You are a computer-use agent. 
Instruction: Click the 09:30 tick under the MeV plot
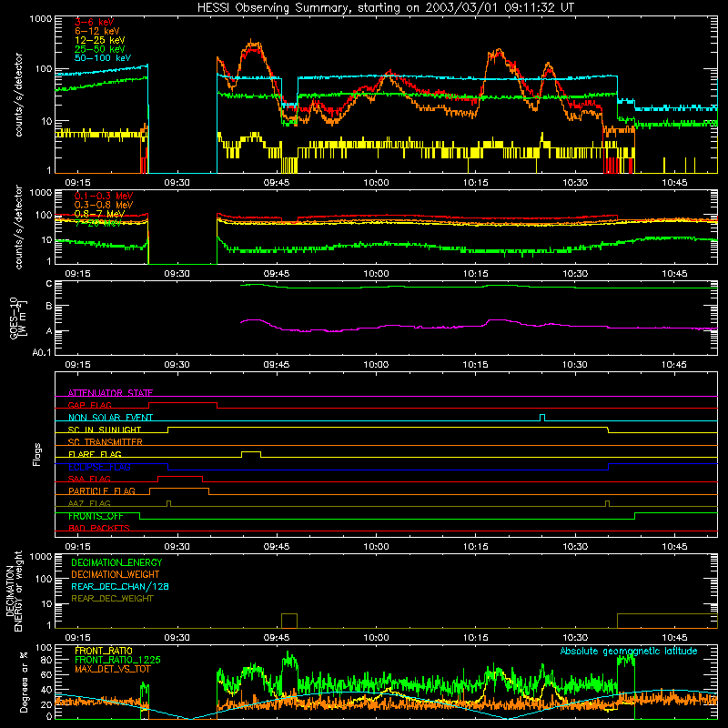(177, 274)
